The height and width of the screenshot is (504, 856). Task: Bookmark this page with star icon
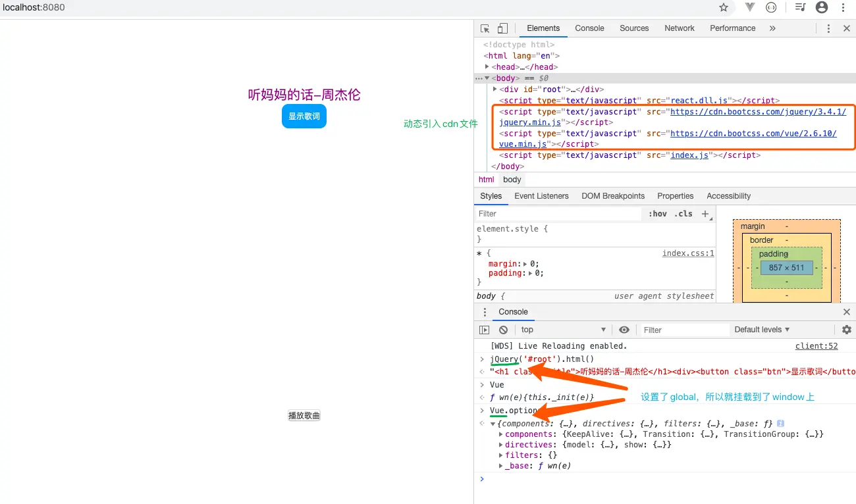point(724,8)
